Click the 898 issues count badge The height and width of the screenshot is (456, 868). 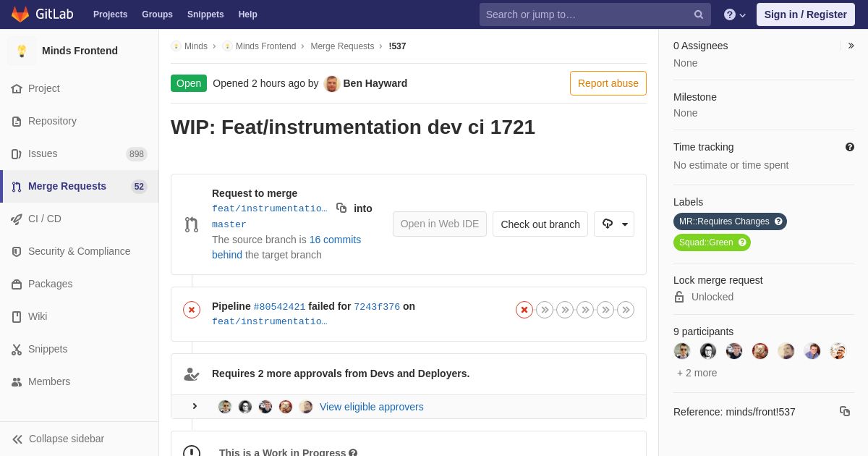pos(137,153)
